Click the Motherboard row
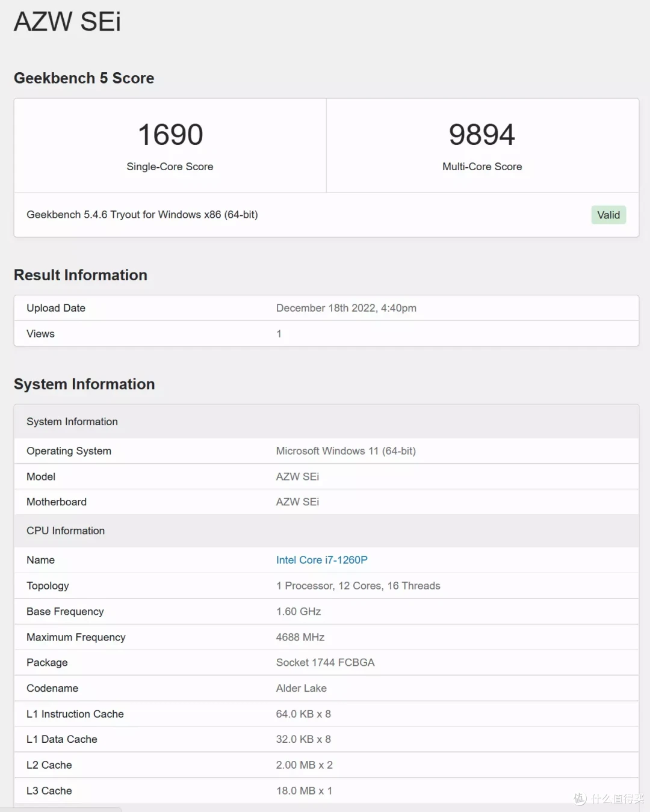 click(x=56, y=502)
